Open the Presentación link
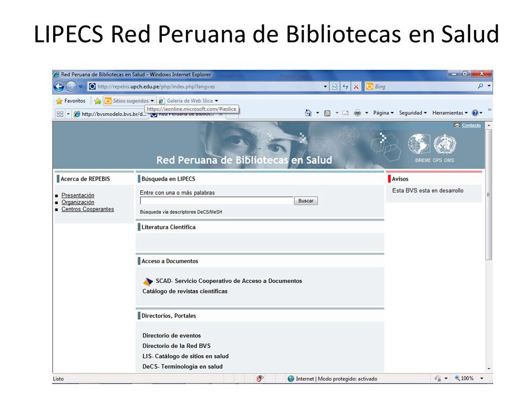This screenshot has width=532, height=399. [78, 196]
